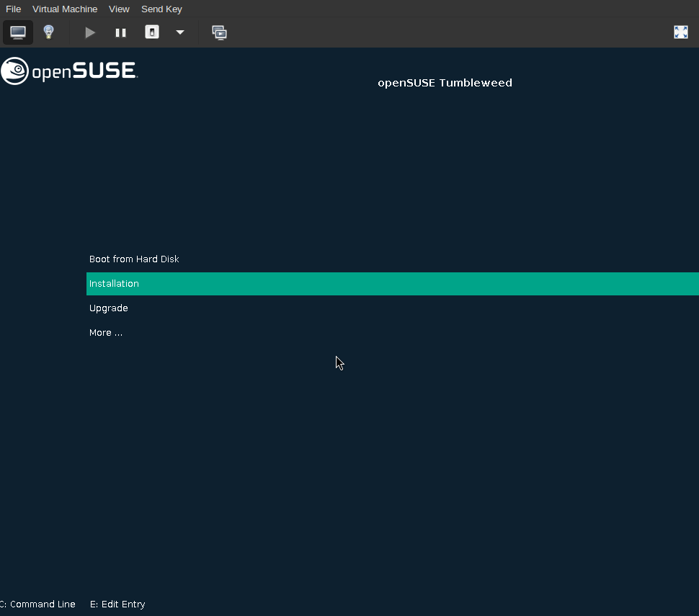Open the File menu
This screenshot has width=699, height=616.
[13, 9]
